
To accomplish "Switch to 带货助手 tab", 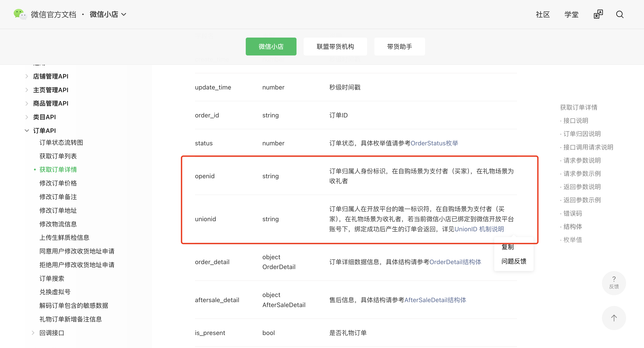I will pos(399,47).
